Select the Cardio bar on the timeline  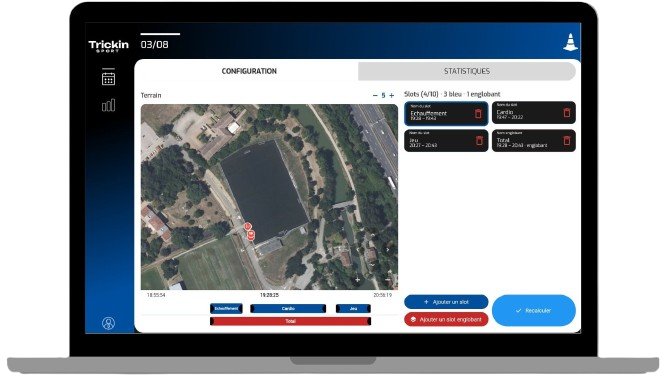(x=288, y=308)
